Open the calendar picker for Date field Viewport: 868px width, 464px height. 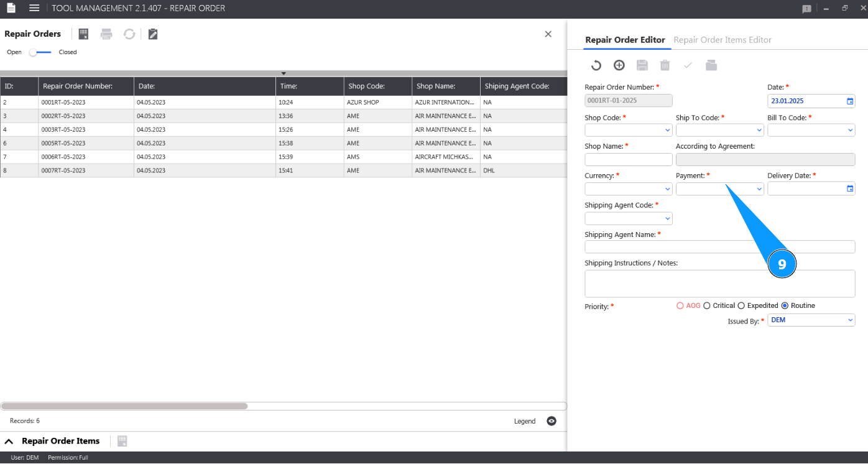pyautogui.click(x=850, y=101)
